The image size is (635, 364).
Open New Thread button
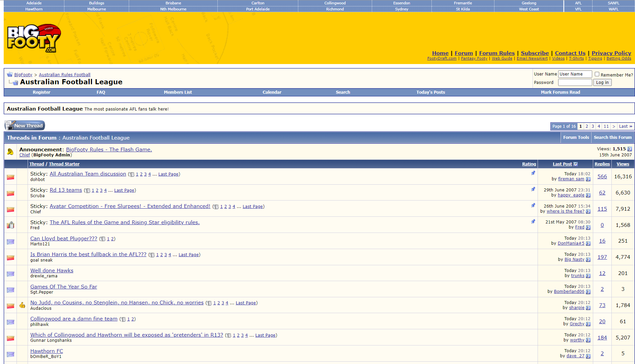coord(25,125)
